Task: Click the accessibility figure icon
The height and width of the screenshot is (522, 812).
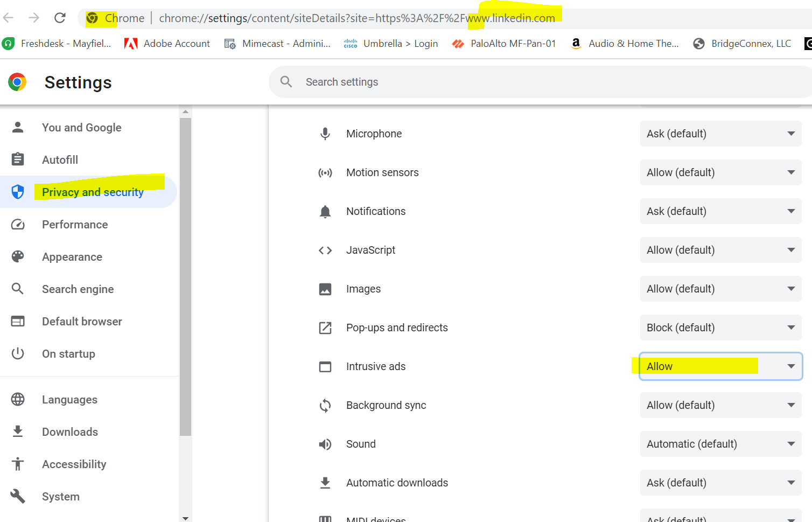Action: pyautogui.click(x=18, y=464)
